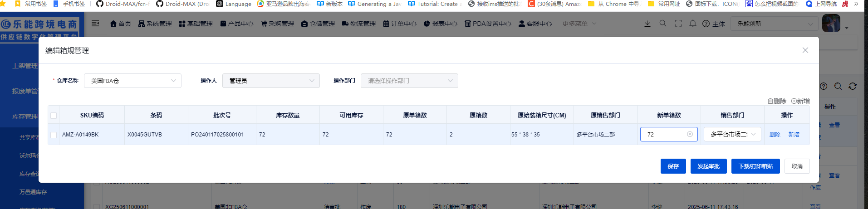Viewport: 868px width, 209px height.
Task: Open the user avatar menu
Action: tap(831, 23)
